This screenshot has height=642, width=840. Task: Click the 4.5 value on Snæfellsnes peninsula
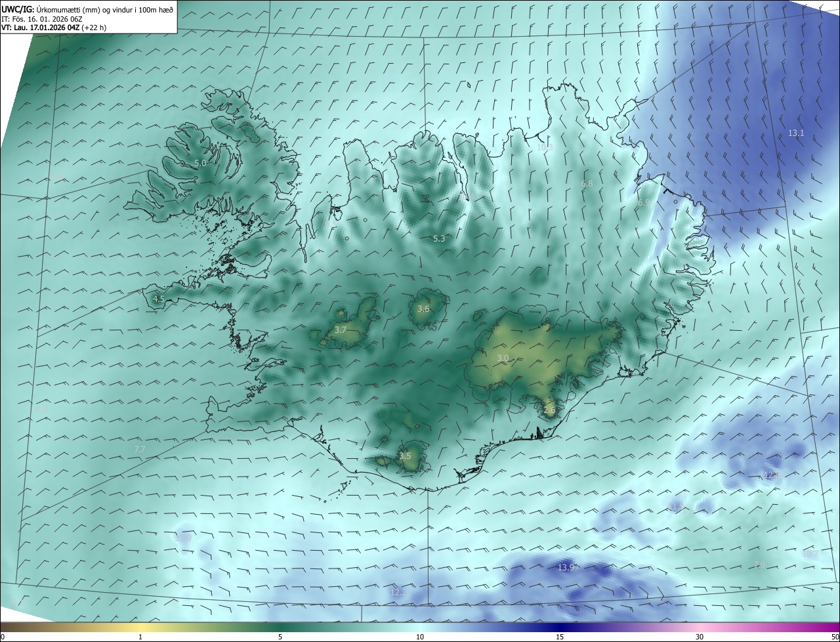click(x=158, y=299)
